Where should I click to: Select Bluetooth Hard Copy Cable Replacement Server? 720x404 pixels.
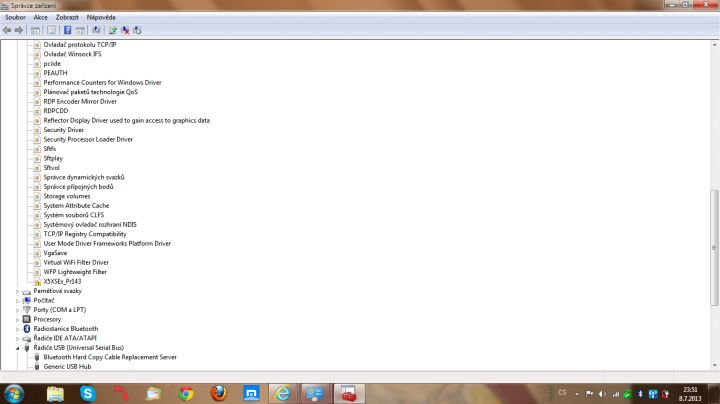tap(110, 357)
